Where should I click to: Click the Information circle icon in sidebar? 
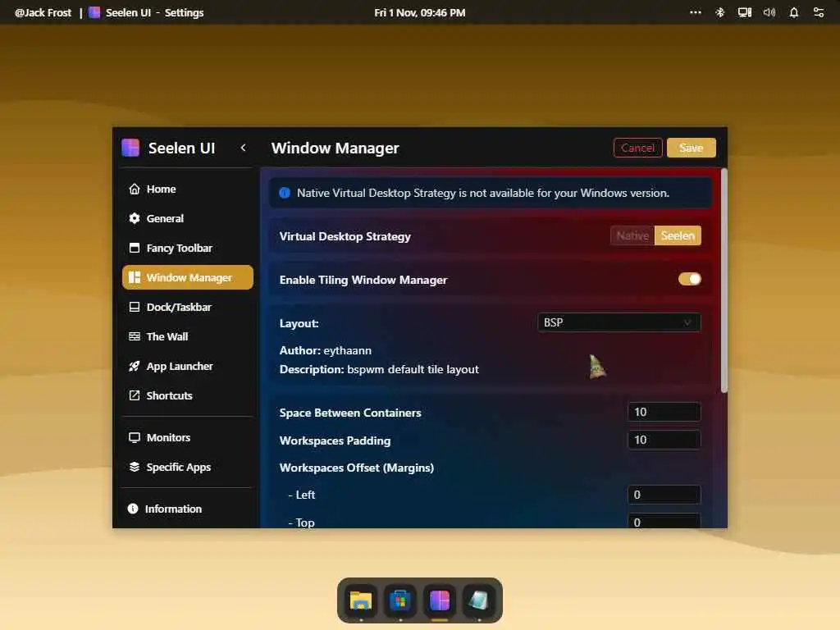(133, 509)
